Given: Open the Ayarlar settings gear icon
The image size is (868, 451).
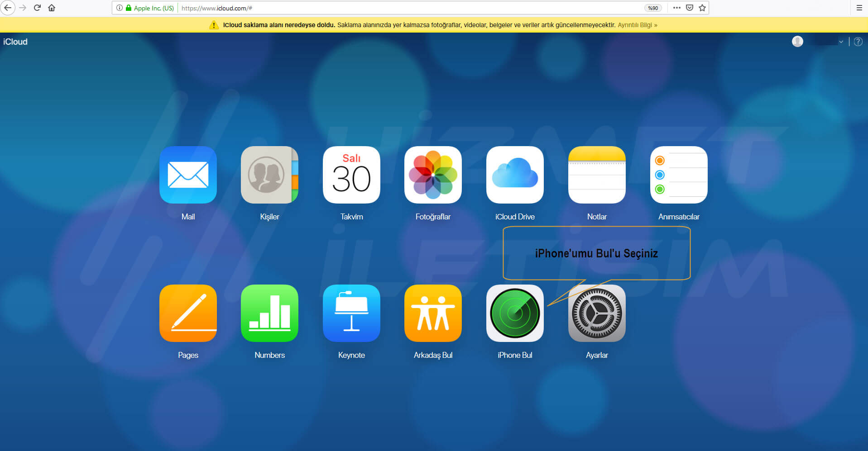Looking at the screenshot, I should pyautogui.click(x=597, y=313).
